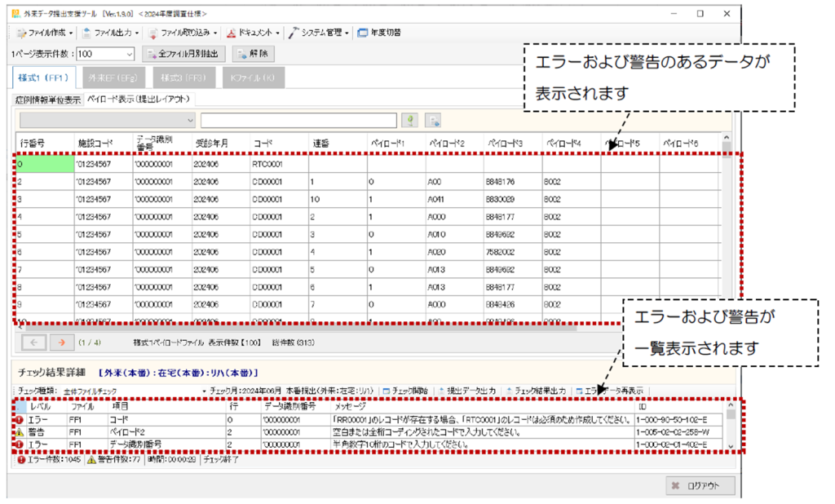Click the チェック結果出力 toolbar button
The width and height of the screenshot is (835, 504).
pos(535,391)
